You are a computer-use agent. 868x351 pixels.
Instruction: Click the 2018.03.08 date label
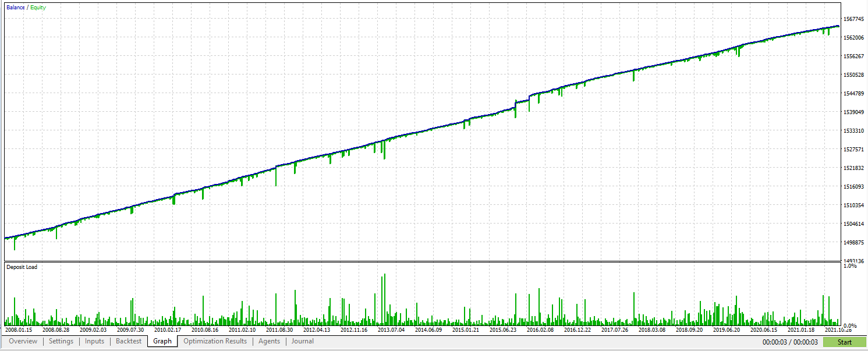tap(652, 330)
